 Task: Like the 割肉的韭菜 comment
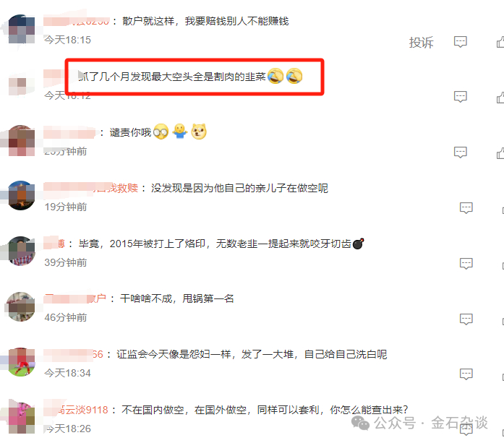point(500,98)
